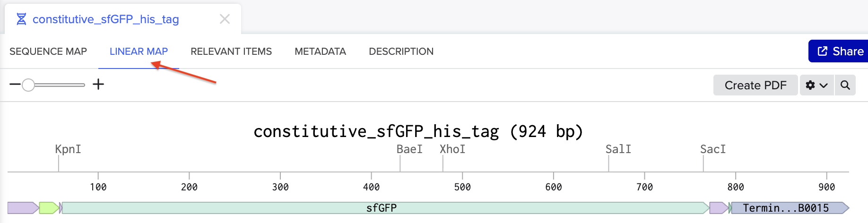Click the XhoI restriction site label

point(452,149)
